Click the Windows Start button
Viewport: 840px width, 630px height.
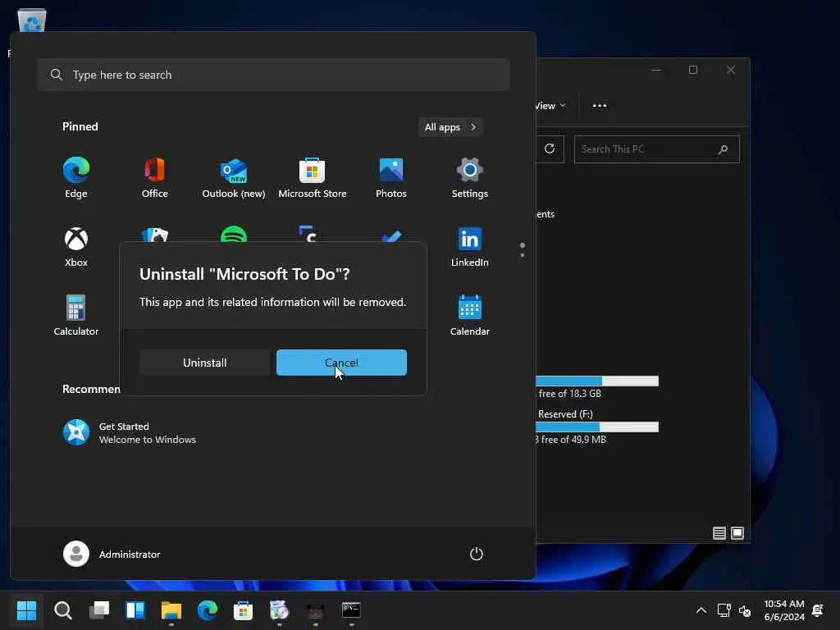[27, 610]
